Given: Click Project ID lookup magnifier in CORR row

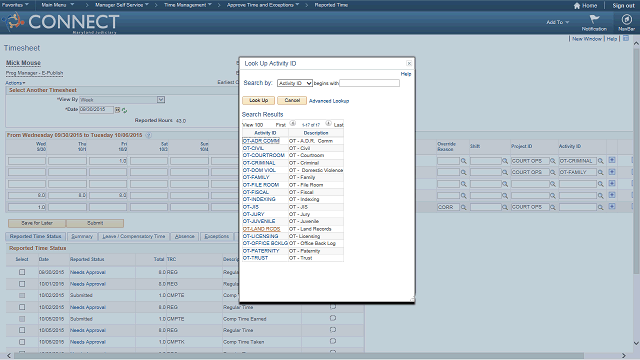Looking at the screenshot, I should 553,207.
